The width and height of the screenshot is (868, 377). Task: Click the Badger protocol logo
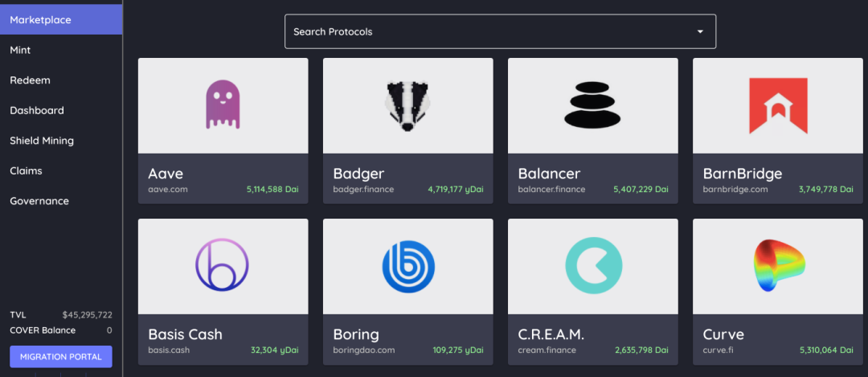click(x=407, y=104)
